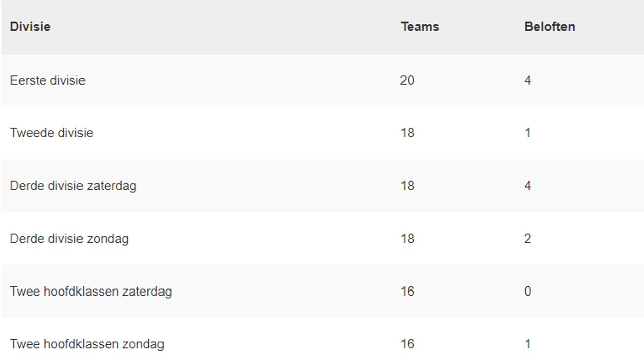Select the Twee hoofdklassen zondag label
The height and width of the screenshot is (362, 644).
(x=87, y=344)
